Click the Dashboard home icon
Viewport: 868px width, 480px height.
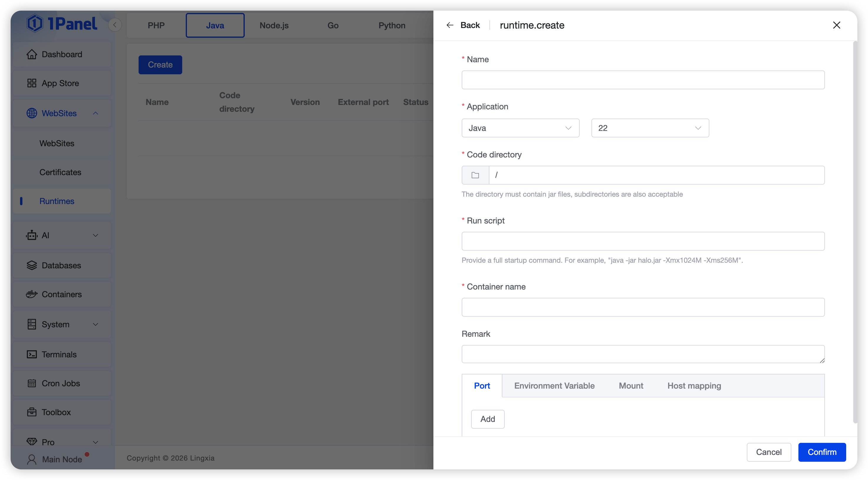coord(32,54)
